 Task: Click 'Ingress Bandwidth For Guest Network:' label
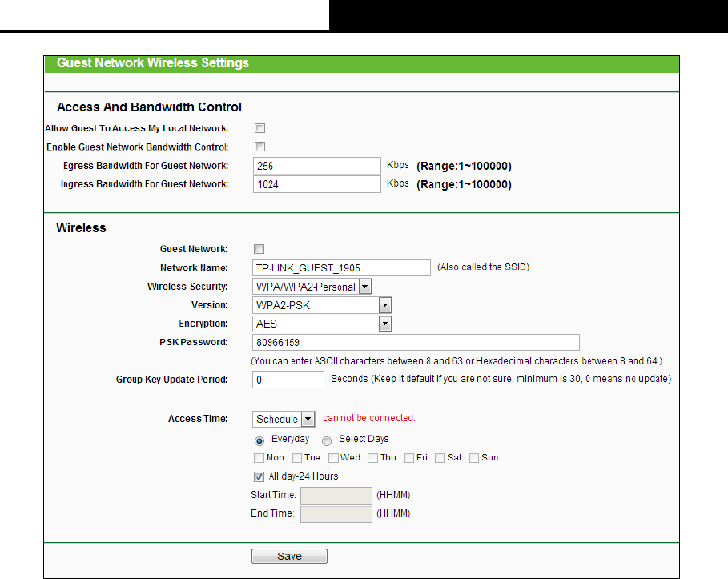click(x=144, y=184)
